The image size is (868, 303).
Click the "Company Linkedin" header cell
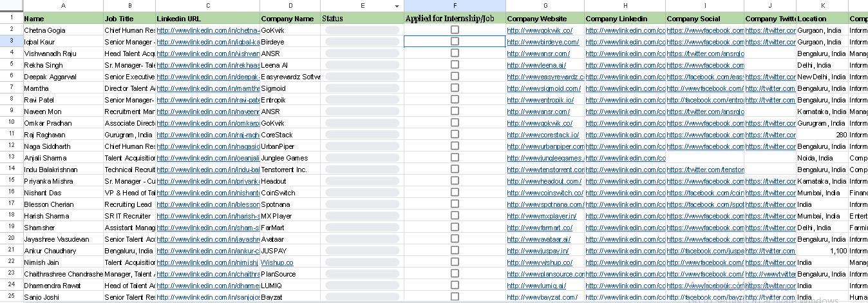click(625, 19)
